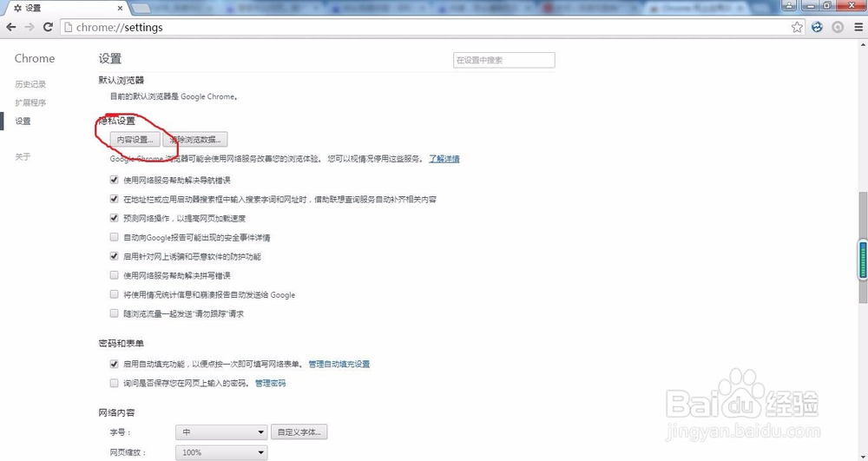Viewport: 868px width, 461px height.
Task: Click the 默认浏览器 section heading
Action: [x=122, y=80]
